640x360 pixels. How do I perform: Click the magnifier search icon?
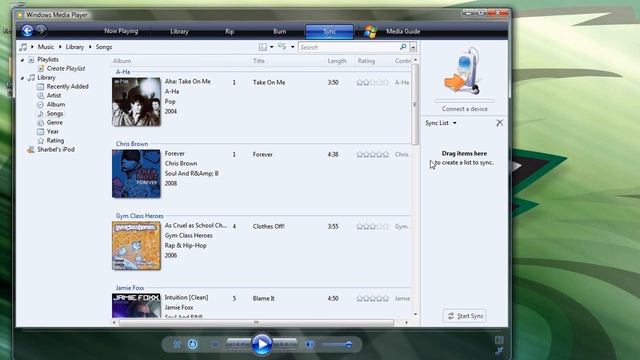point(403,47)
